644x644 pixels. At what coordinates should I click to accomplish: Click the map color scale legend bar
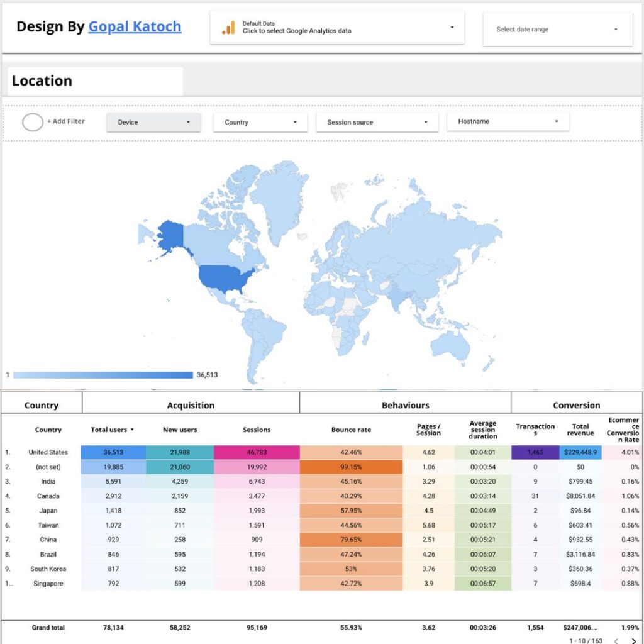click(x=103, y=375)
